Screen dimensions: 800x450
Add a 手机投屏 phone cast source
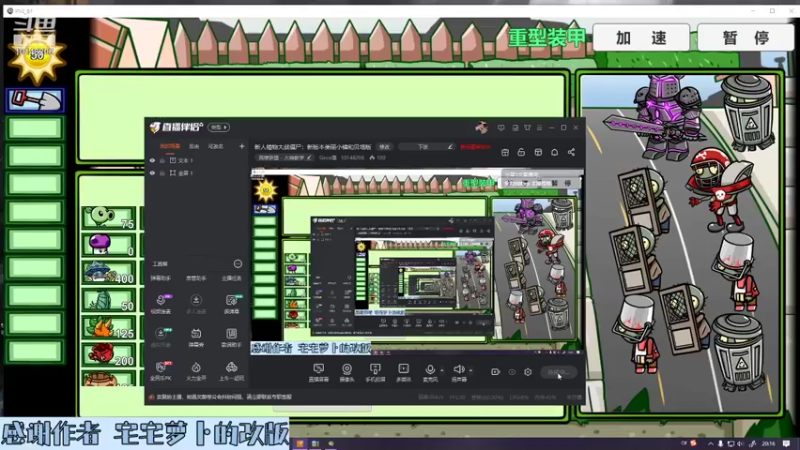[x=375, y=372]
